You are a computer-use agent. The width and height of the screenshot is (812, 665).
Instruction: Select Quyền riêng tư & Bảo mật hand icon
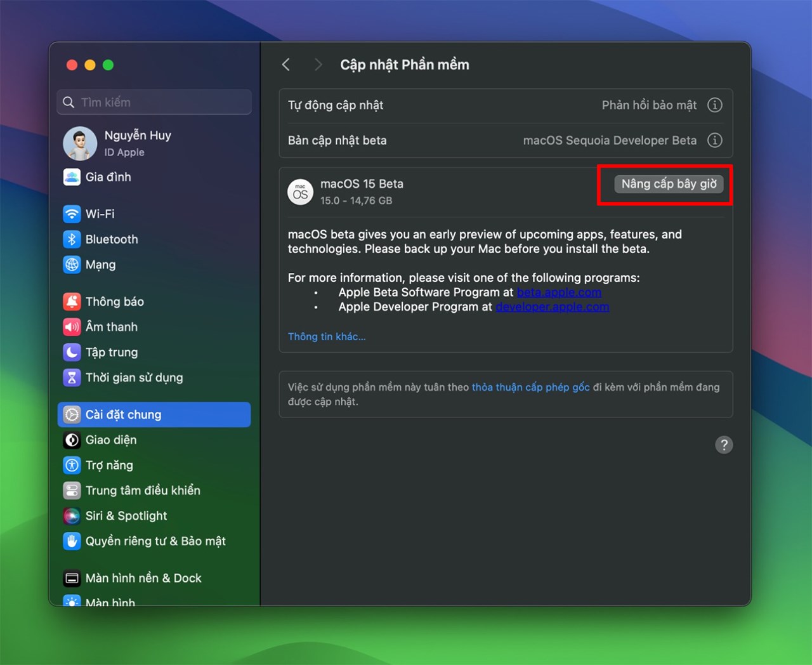point(72,541)
